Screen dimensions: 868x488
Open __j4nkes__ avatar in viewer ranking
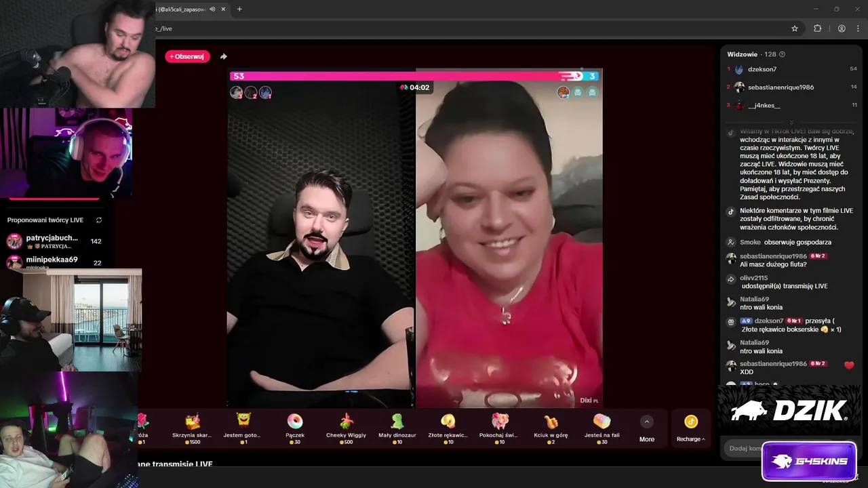pyautogui.click(x=739, y=105)
